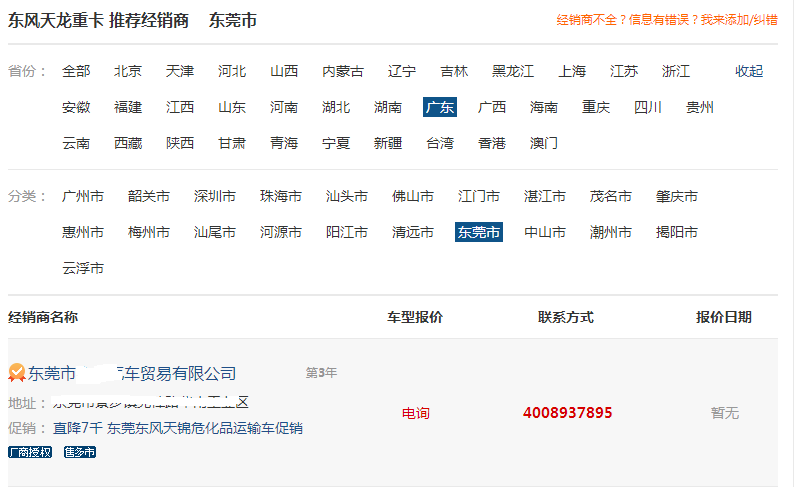Select 广州市 in the city filter

click(83, 196)
